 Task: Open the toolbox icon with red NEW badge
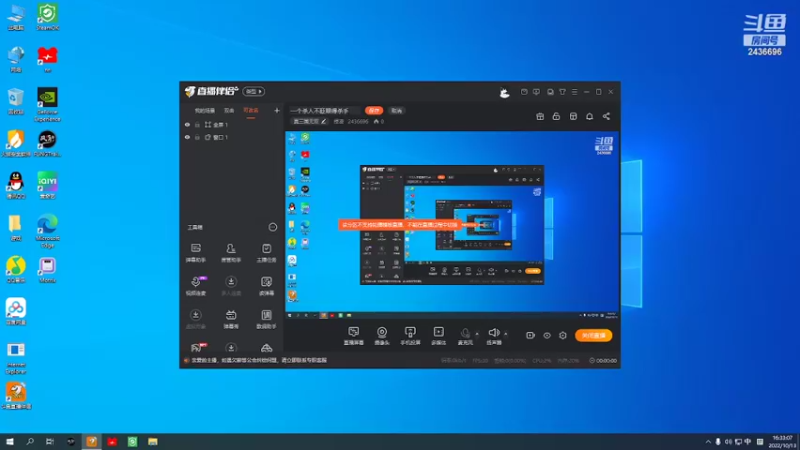[x=197, y=347]
